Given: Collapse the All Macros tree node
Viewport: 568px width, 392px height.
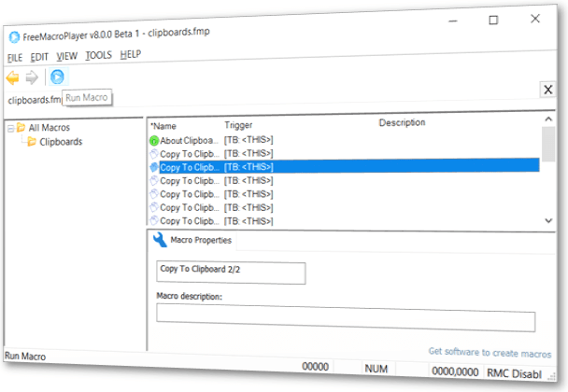Looking at the screenshot, I should [x=10, y=129].
